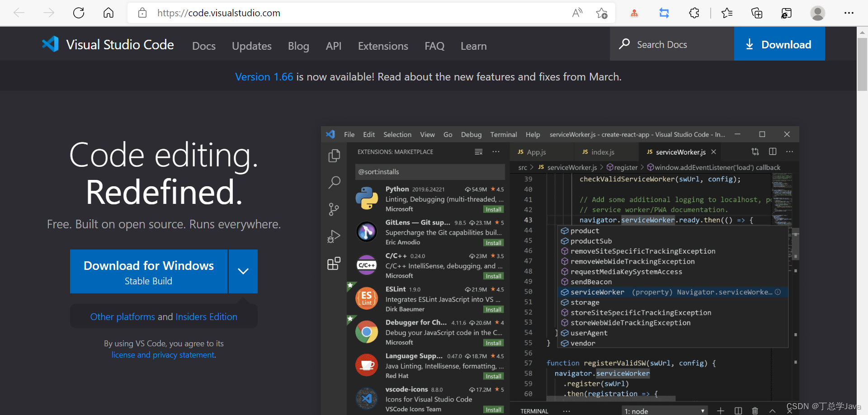Open the Learn nav item
The height and width of the screenshot is (415, 868).
pos(474,46)
